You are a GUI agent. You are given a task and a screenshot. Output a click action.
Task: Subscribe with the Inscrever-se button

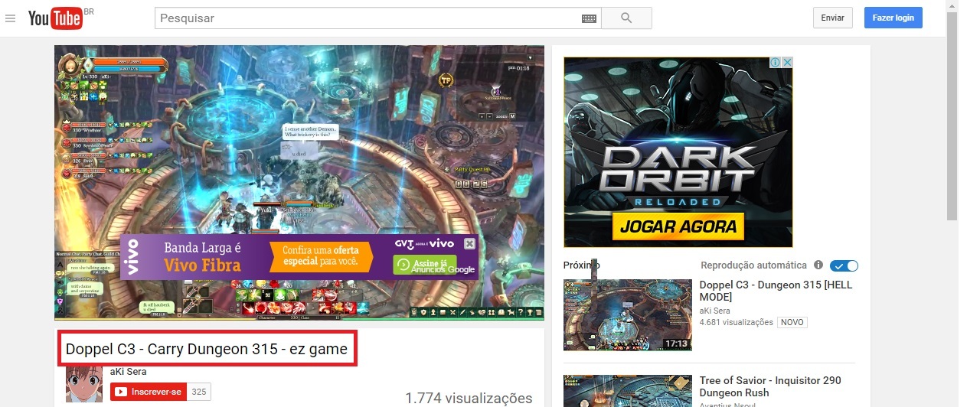pos(148,392)
